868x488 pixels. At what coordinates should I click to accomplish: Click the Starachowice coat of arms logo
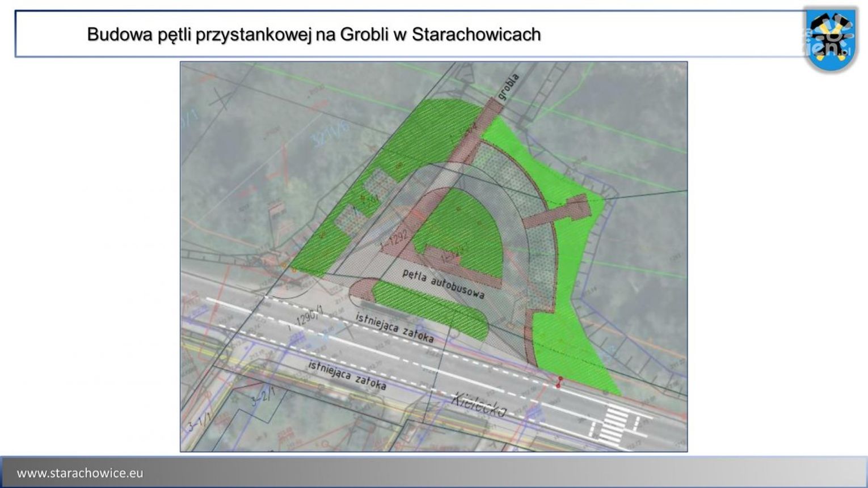point(831,39)
